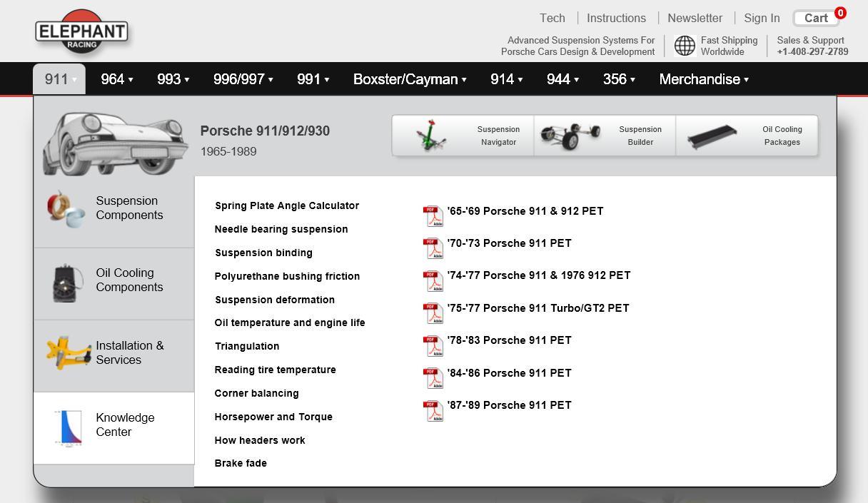Expand the 914 dropdown menu
This screenshot has width=868, height=503.
click(x=506, y=79)
